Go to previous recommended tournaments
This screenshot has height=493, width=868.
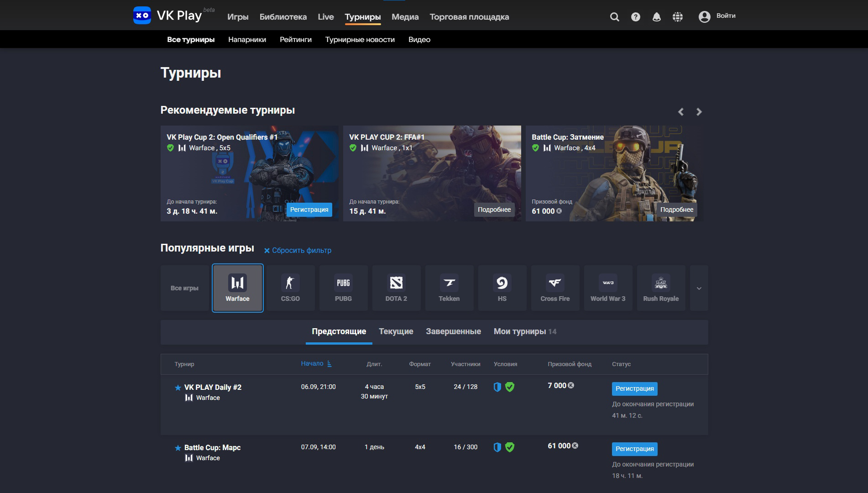click(x=681, y=112)
